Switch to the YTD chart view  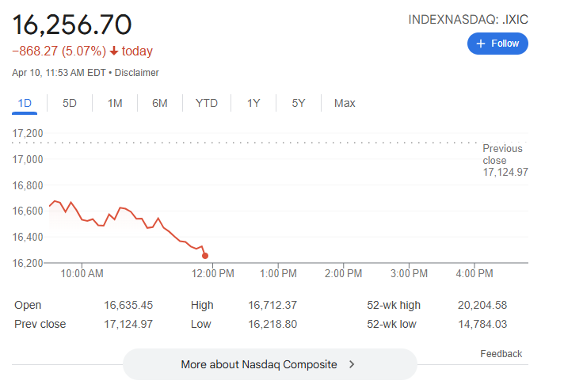pos(207,103)
